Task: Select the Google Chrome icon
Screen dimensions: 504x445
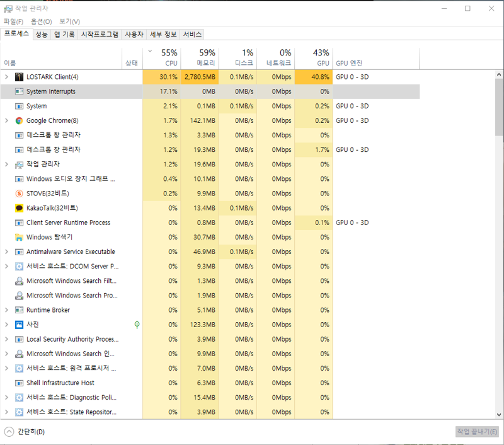Action: coord(20,120)
